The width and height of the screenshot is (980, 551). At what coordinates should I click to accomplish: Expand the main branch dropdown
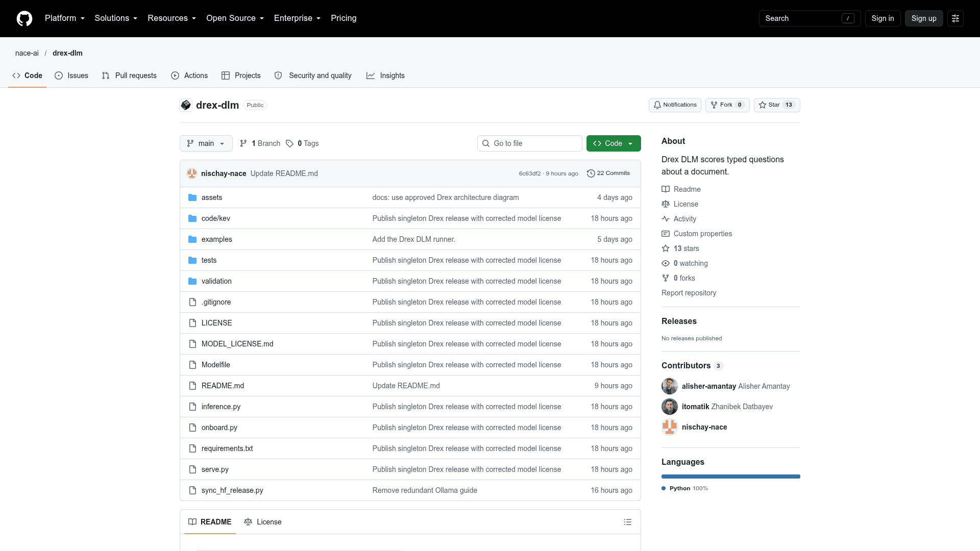coord(206,143)
